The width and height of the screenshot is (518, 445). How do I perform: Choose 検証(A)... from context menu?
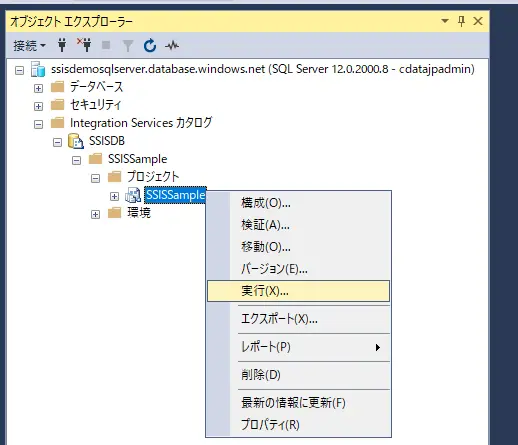pos(298,225)
